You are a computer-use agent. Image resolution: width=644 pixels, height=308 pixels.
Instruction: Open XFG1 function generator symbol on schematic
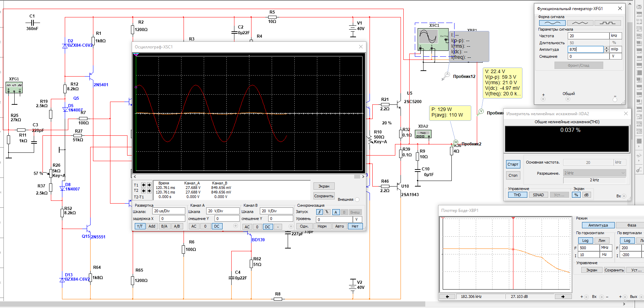[x=14, y=87]
